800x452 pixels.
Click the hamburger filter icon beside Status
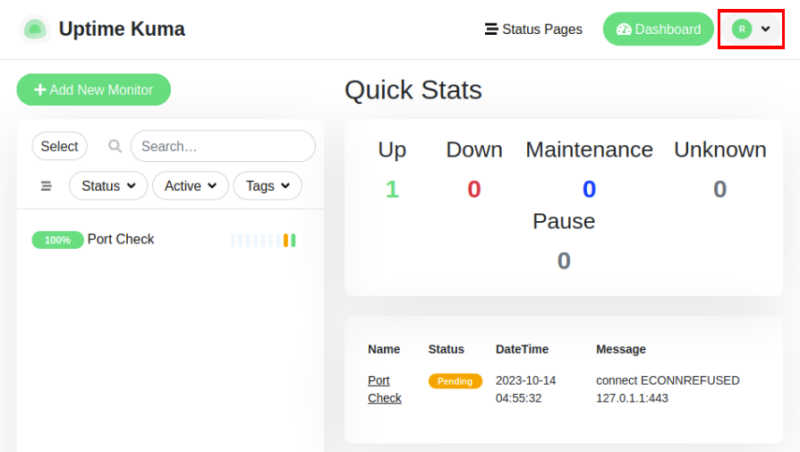pyautogui.click(x=46, y=186)
